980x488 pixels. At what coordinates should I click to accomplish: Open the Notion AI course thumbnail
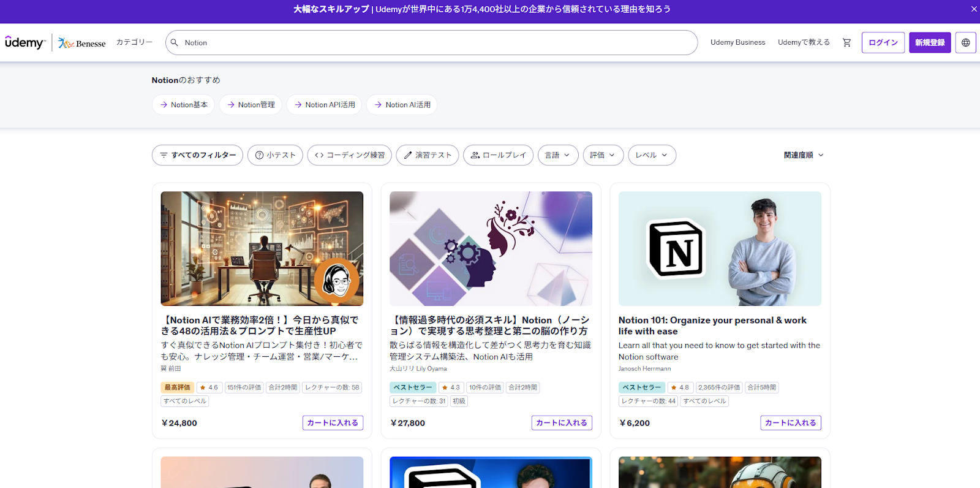click(262, 249)
